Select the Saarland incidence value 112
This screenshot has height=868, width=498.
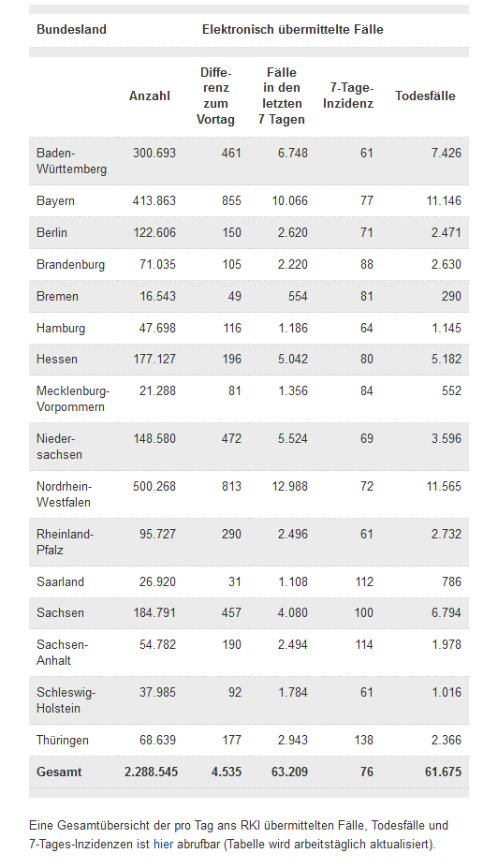coord(364,581)
